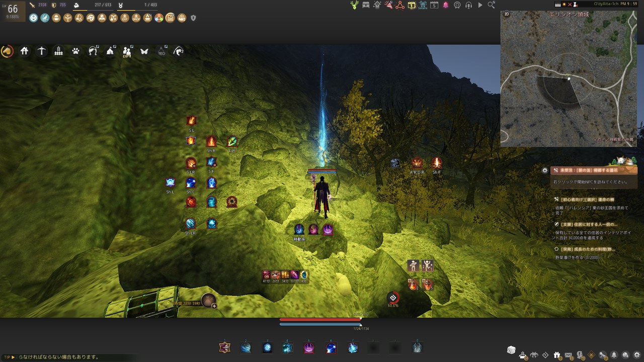Open the worker pickaxe icon

pos(42,51)
